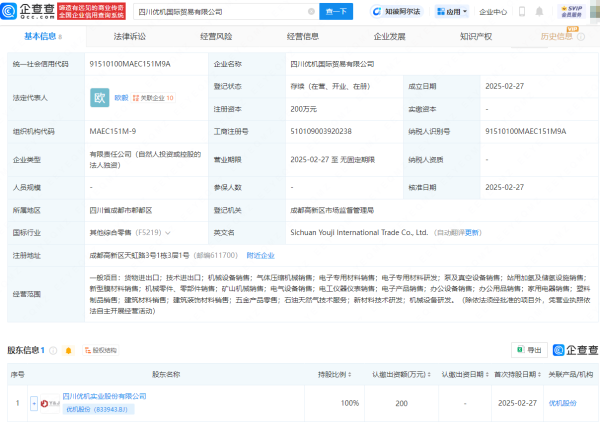Click the 优机股份 (833943.BJ) stock tag
This screenshot has width=600, height=422.
click(99, 409)
